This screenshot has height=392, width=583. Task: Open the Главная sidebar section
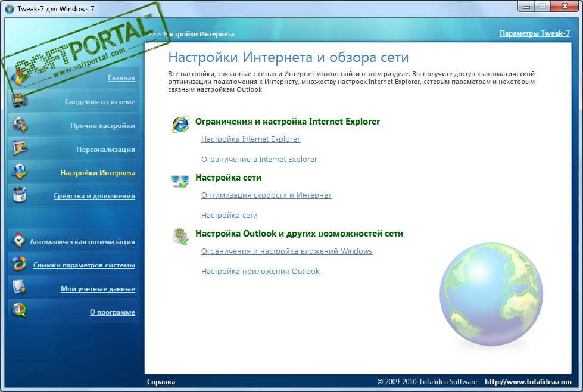pyautogui.click(x=121, y=78)
